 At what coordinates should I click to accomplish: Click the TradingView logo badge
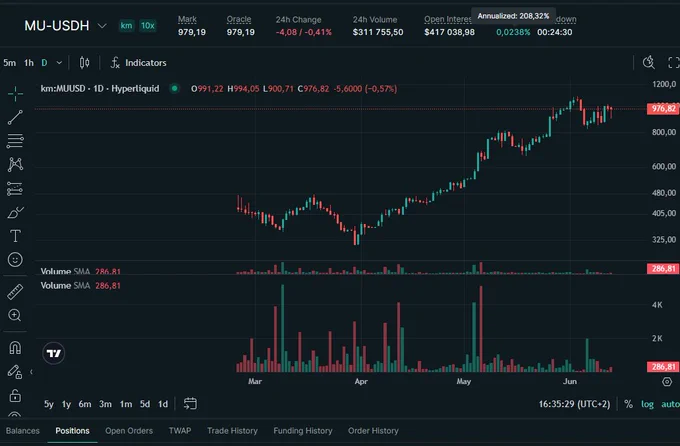(54, 353)
